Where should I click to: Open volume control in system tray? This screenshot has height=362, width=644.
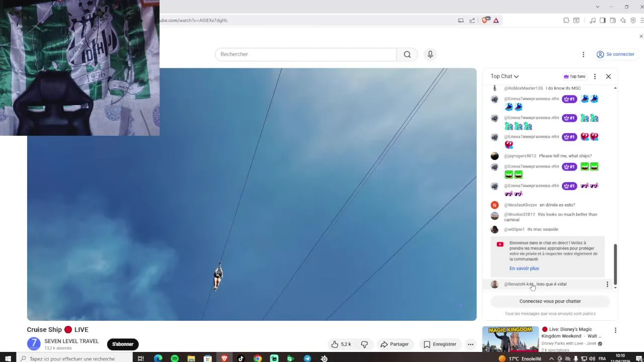[x=592, y=358]
